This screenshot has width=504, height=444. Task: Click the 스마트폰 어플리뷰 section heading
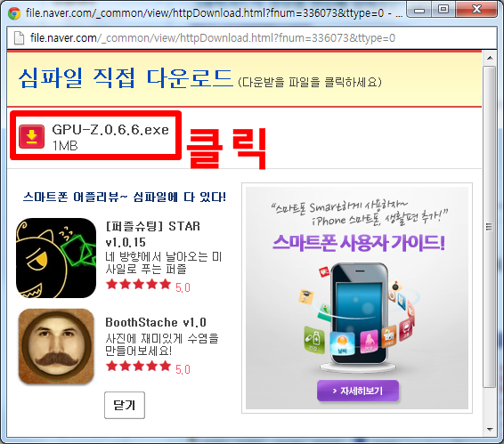[x=124, y=197]
